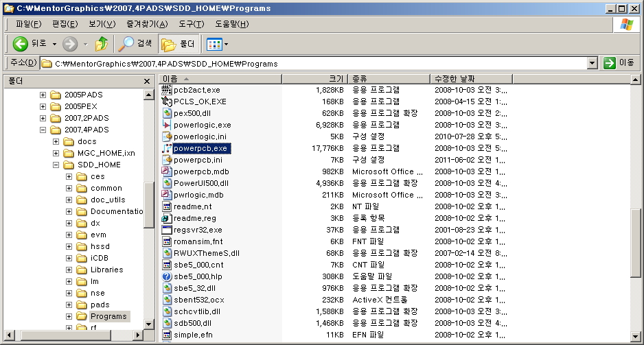
Task: Select the Programs folder in tree
Action: 108,316
